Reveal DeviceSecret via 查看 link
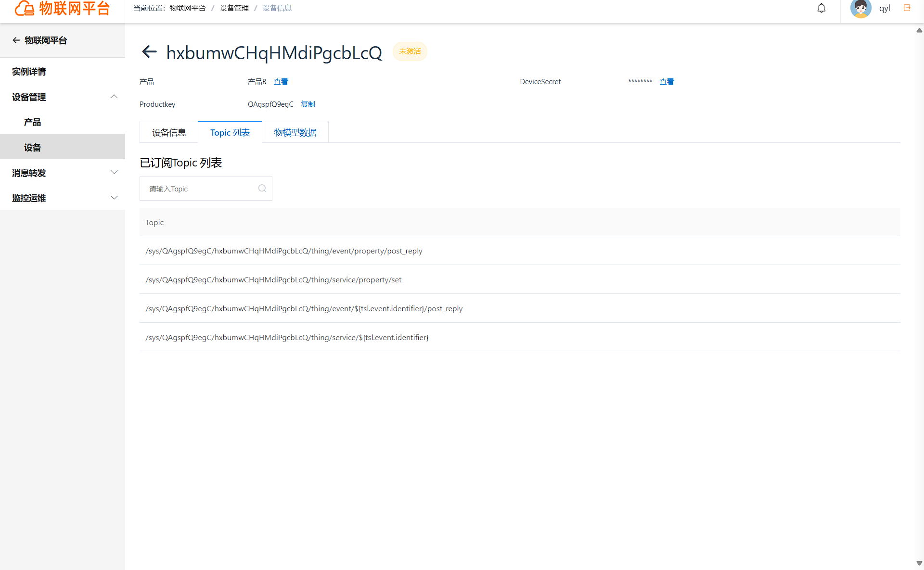 pyautogui.click(x=667, y=82)
